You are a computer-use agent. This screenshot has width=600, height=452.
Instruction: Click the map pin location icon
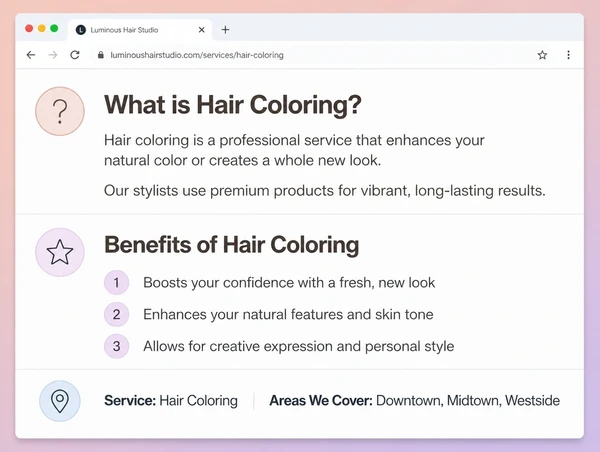tap(60, 401)
